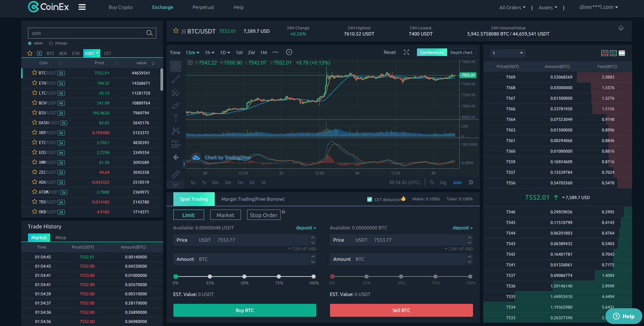644x326 pixels.
Task: Set buy amount slider to 50%
Action: point(244,277)
